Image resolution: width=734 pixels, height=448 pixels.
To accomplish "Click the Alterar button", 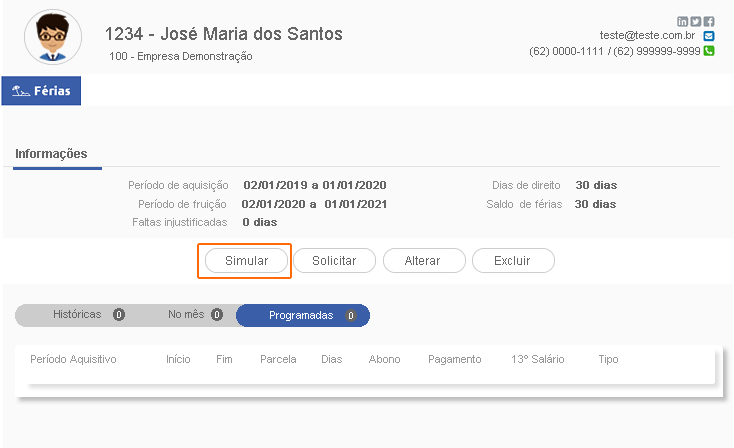I will coord(423,260).
